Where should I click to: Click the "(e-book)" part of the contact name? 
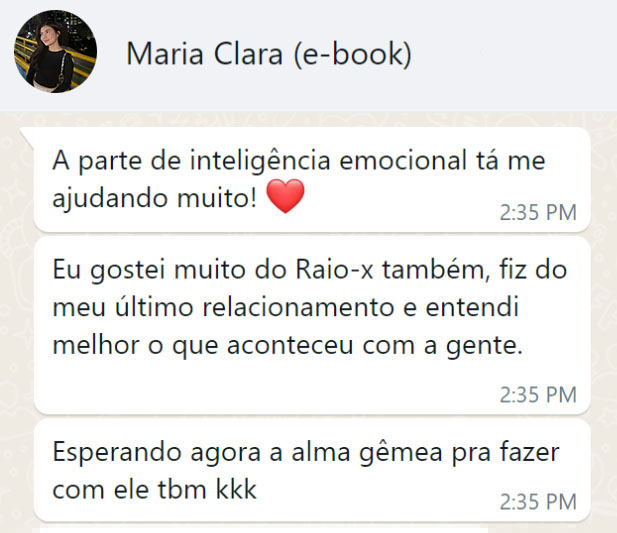point(352,53)
